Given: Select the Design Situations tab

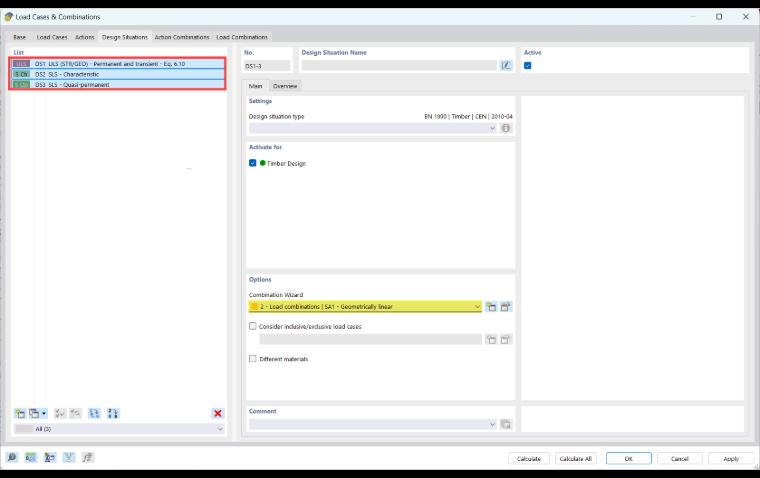Looking at the screenshot, I should click(125, 37).
